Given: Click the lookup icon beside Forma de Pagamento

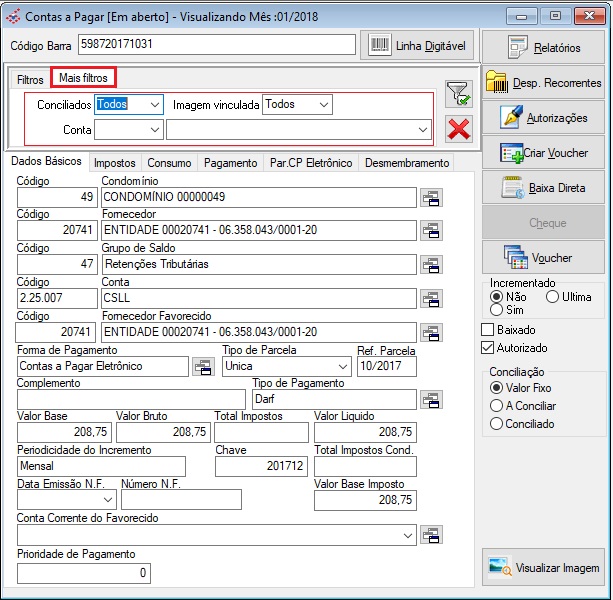Looking at the screenshot, I should click(203, 367).
